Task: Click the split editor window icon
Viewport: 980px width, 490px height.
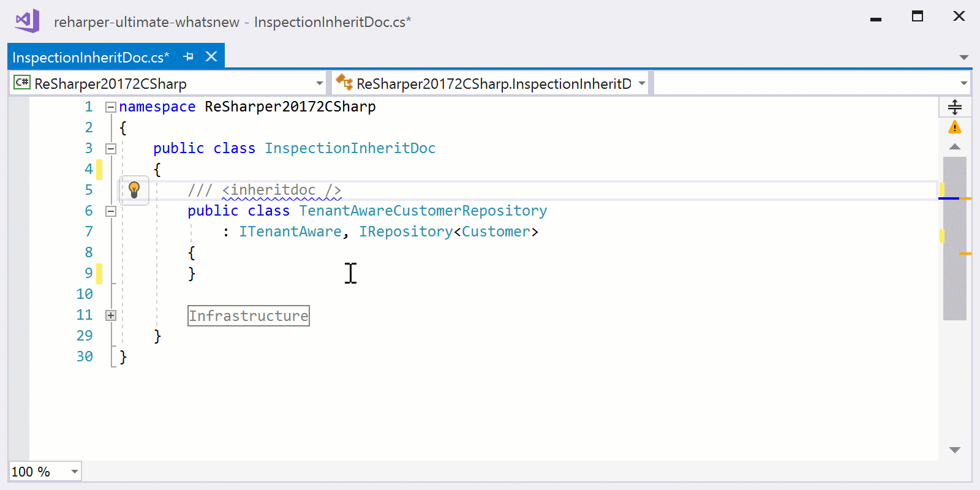Action: pos(954,107)
